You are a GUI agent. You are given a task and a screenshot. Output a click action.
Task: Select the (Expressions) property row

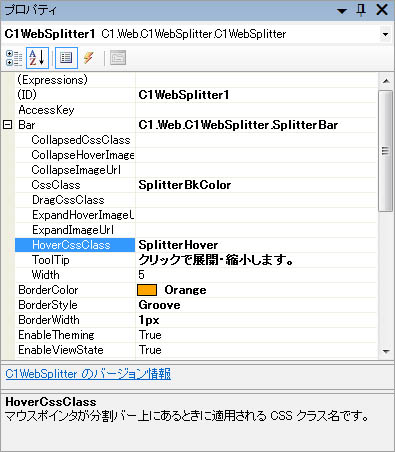pos(197,80)
